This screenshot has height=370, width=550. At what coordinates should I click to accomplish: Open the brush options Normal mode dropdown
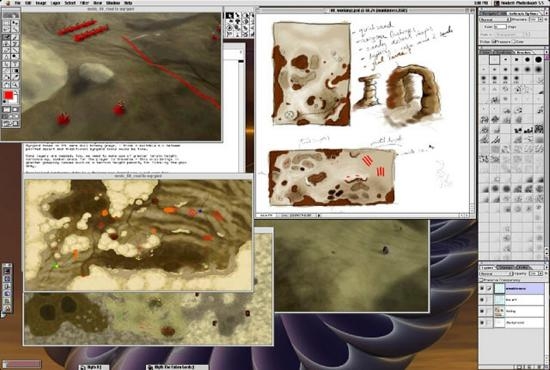495,20
